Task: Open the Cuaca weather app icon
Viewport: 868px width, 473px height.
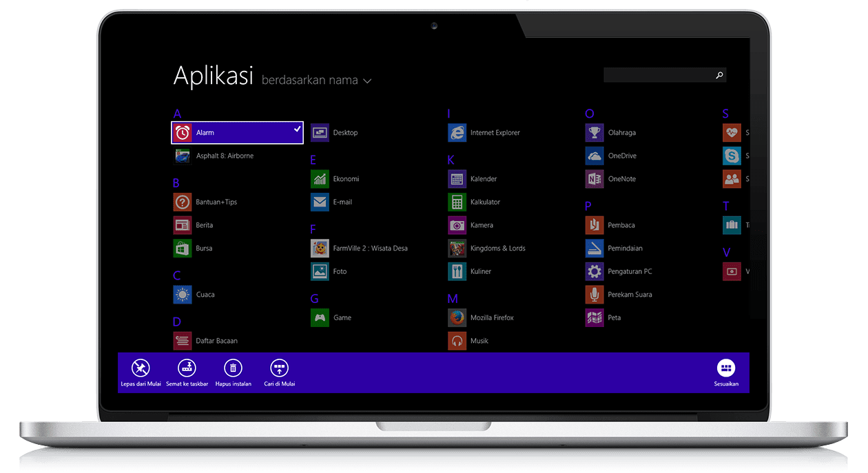Action: 183,295
